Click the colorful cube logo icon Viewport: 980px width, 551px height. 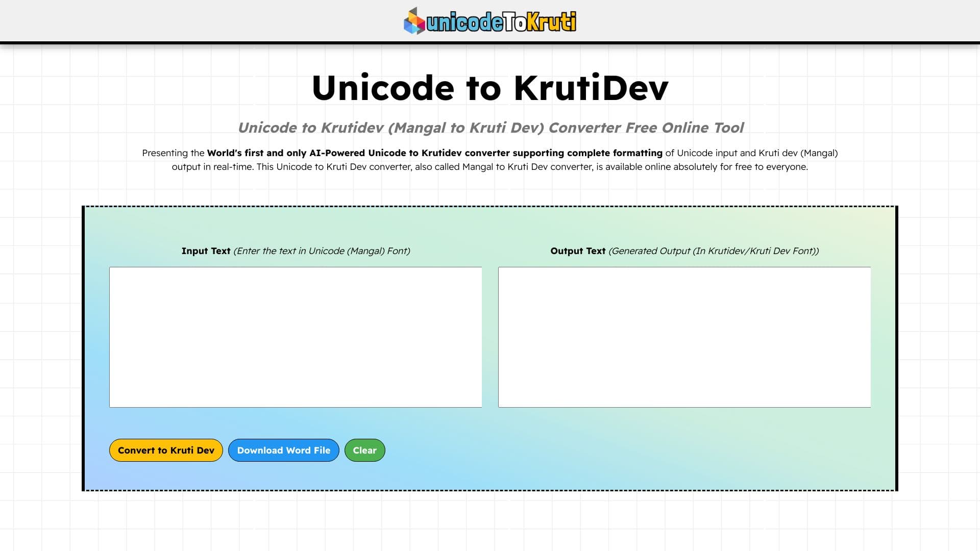pyautogui.click(x=413, y=21)
